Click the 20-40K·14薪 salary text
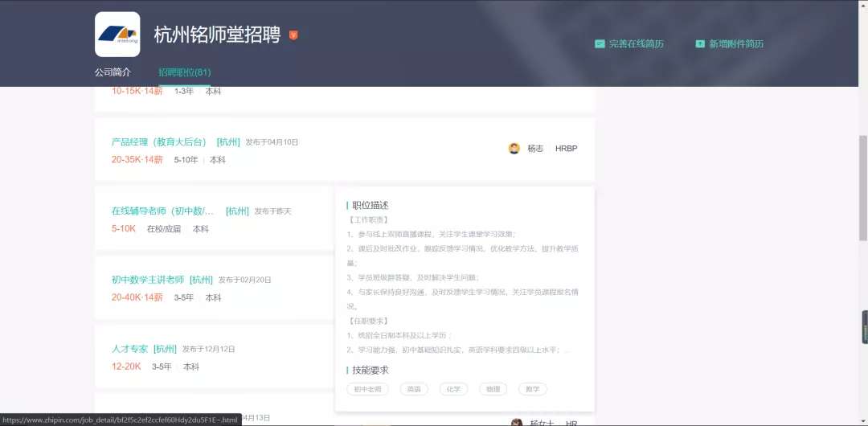The height and width of the screenshot is (426, 868). point(137,297)
